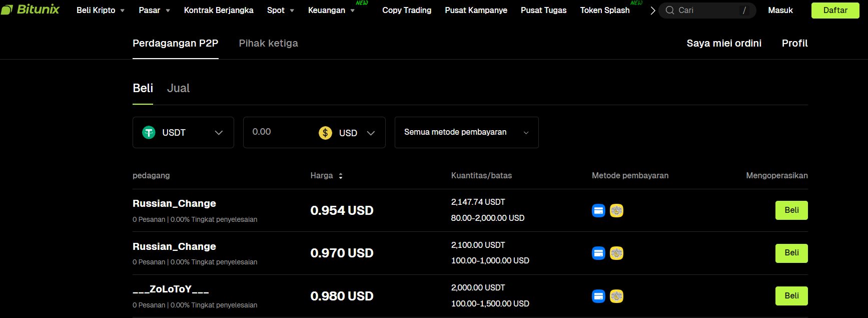The image size is (868, 318).
Task: Click the USDT Tether coin icon
Action: (x=149, y=133)
